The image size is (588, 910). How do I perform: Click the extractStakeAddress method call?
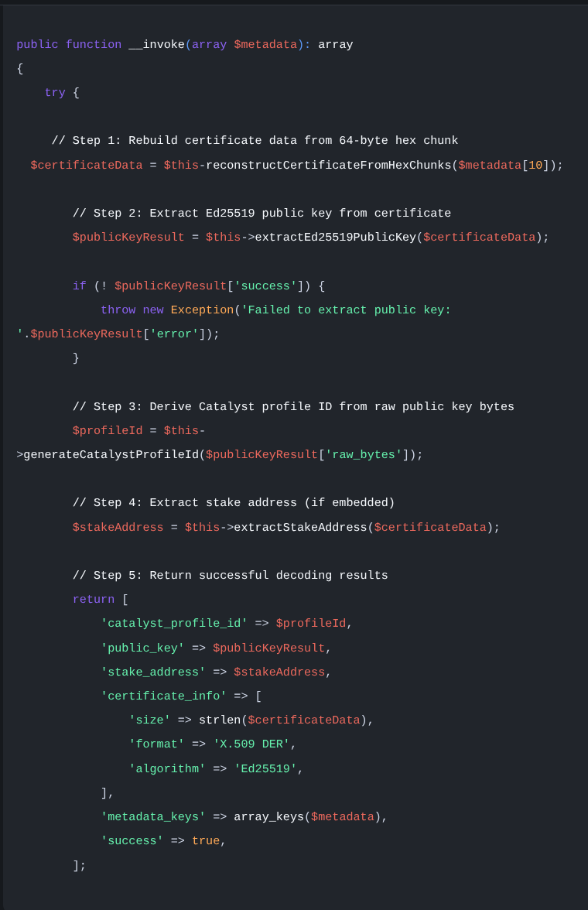300,528
